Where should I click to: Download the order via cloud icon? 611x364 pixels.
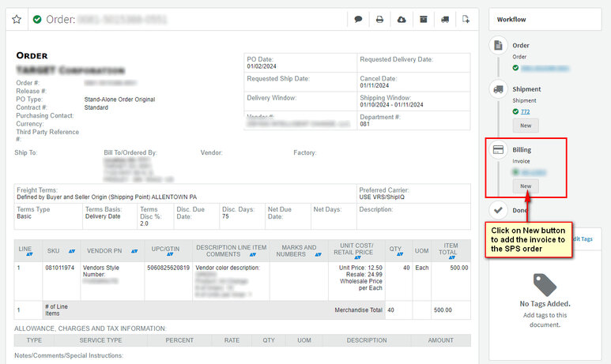(402, 19)
